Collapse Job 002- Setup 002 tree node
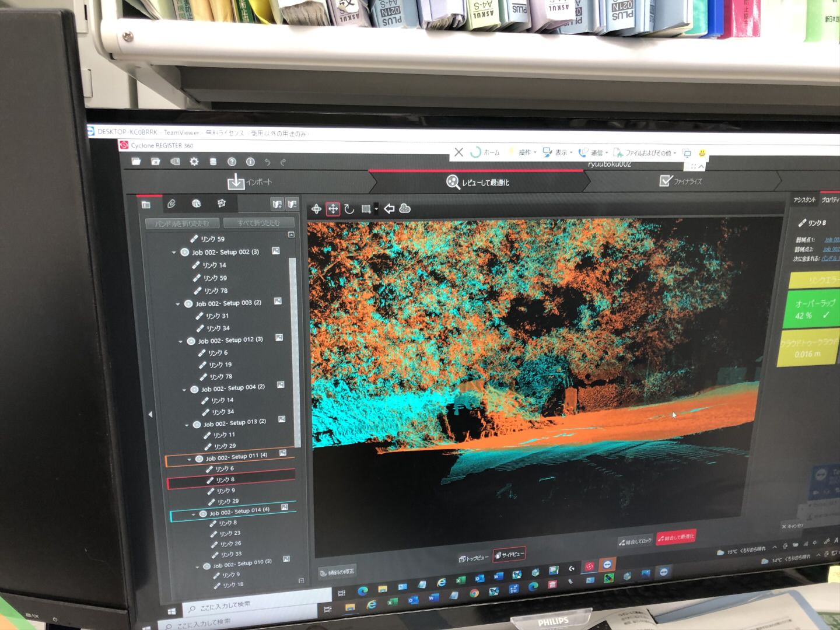The height and width of the screenshot is (630, 840). [174, 253]
